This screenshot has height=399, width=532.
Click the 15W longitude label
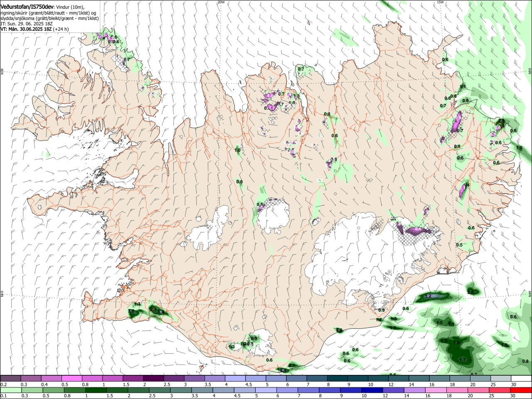[x=440, y=2]
